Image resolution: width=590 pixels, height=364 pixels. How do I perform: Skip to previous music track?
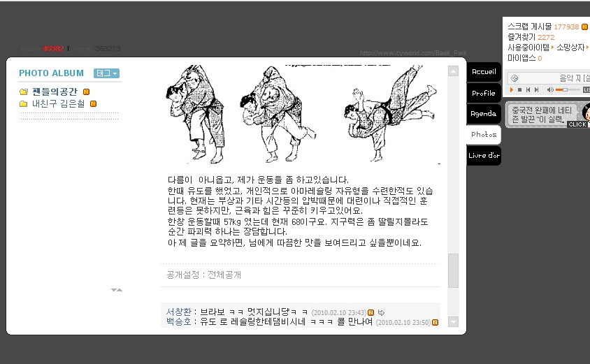(528, 90)
